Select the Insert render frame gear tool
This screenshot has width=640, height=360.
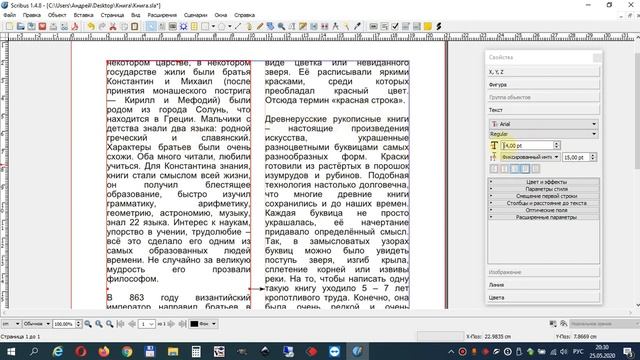(x=184, y=27)
